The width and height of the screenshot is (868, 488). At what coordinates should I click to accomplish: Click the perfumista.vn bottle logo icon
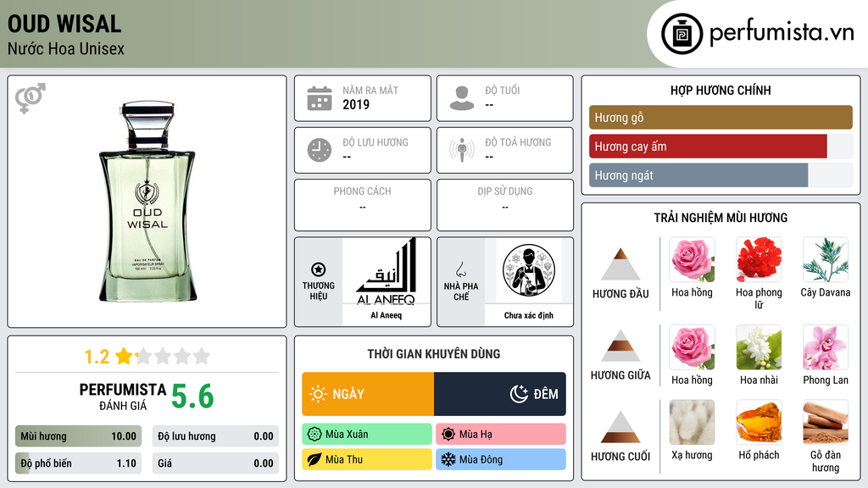coord(682,34)
